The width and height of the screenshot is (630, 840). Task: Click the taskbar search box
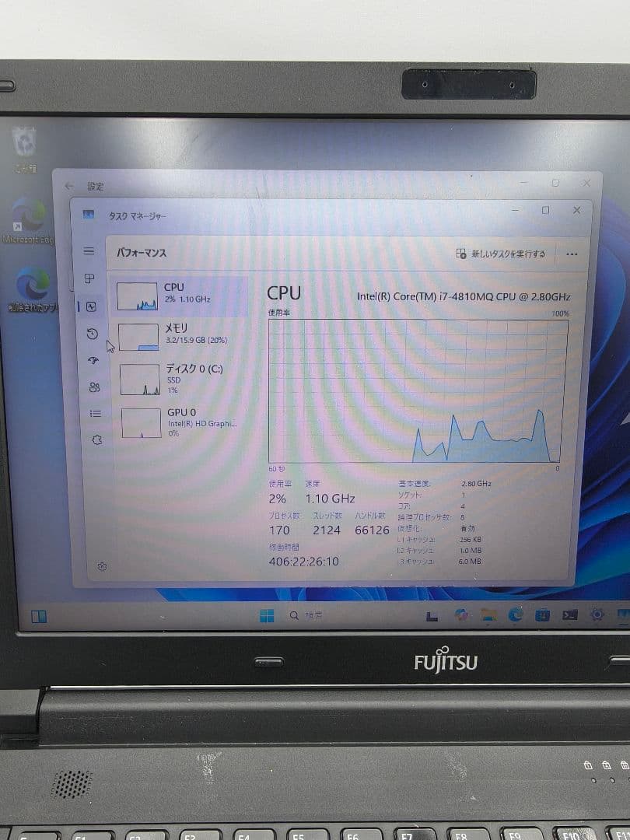click(x=306, y=615)
